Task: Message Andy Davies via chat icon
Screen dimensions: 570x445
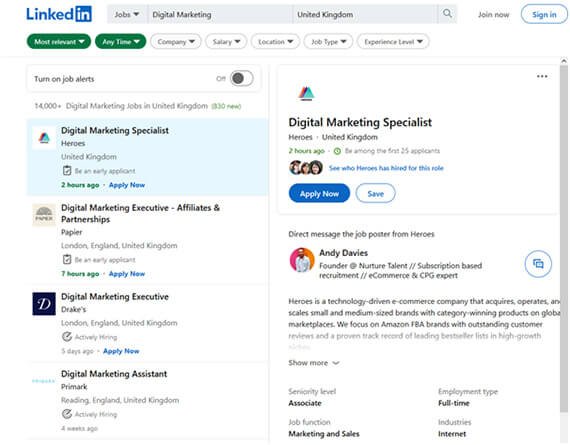Action: pos(538,264)
